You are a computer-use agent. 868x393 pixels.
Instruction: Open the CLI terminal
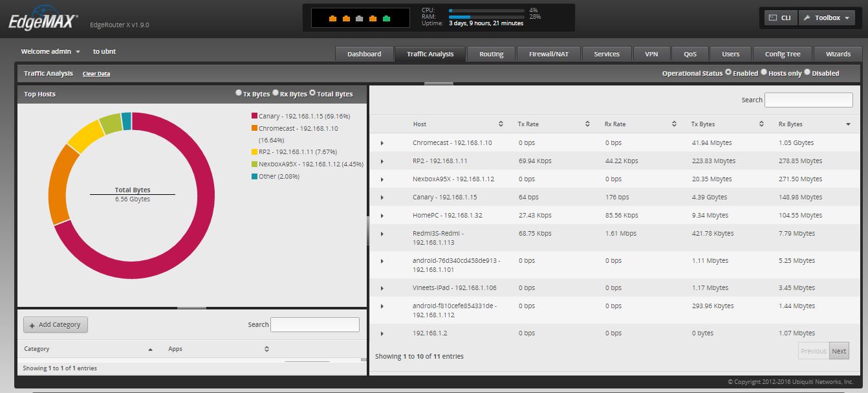point(781,17)
